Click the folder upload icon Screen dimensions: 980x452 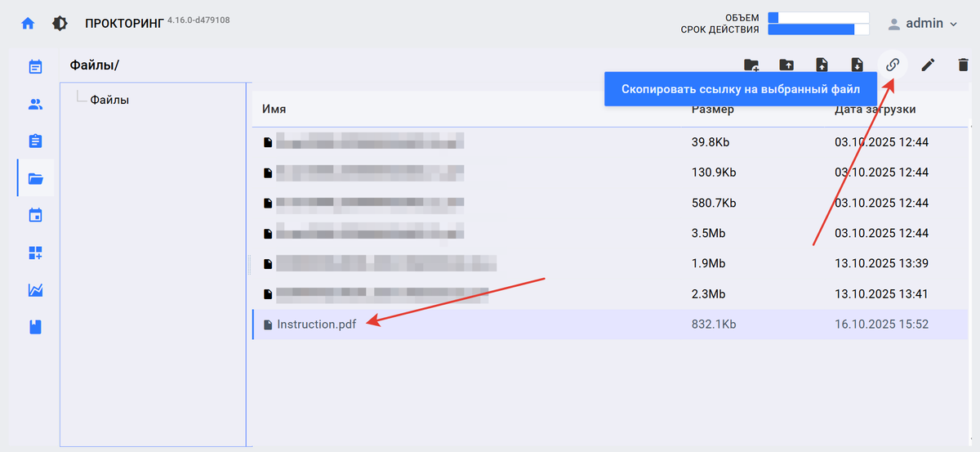[x=786, y=65]
